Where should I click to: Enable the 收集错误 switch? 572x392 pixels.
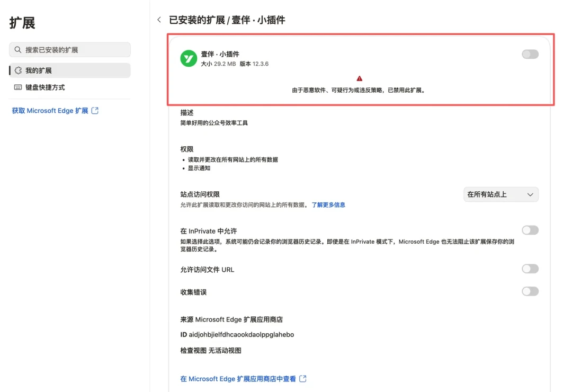[530, 291]
